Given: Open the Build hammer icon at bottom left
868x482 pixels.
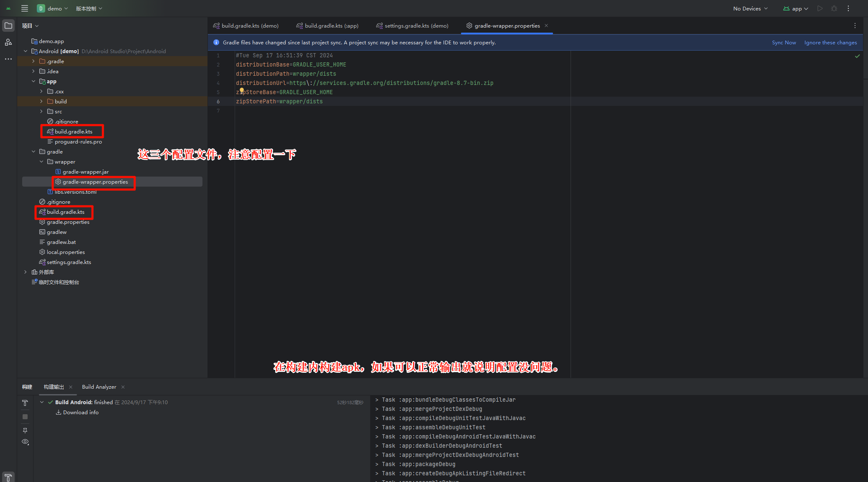Looking at the screenshot, I should 8,477.
